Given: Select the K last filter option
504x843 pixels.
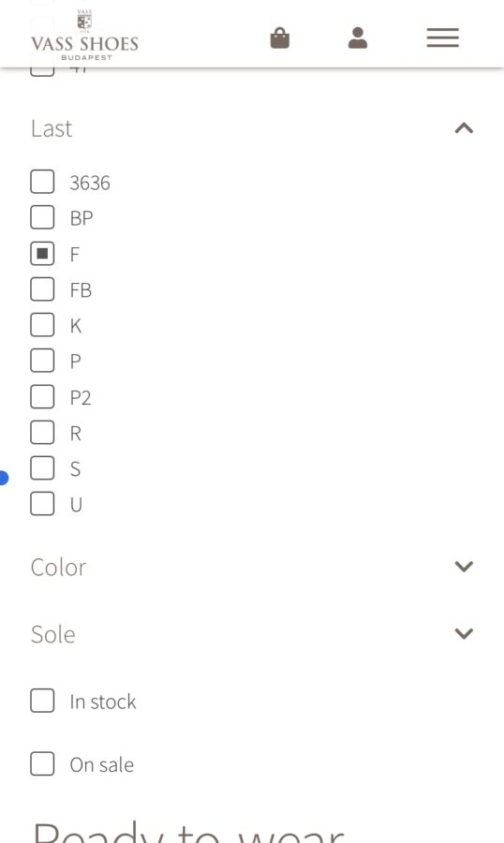Looking at the screenshot, I should tap(42, 325).
